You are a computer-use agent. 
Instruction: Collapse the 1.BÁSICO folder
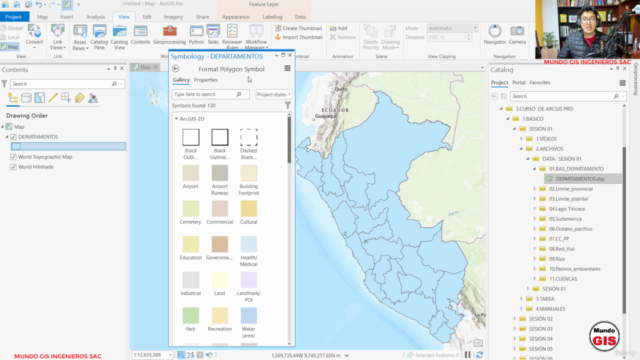coord(508,119)
